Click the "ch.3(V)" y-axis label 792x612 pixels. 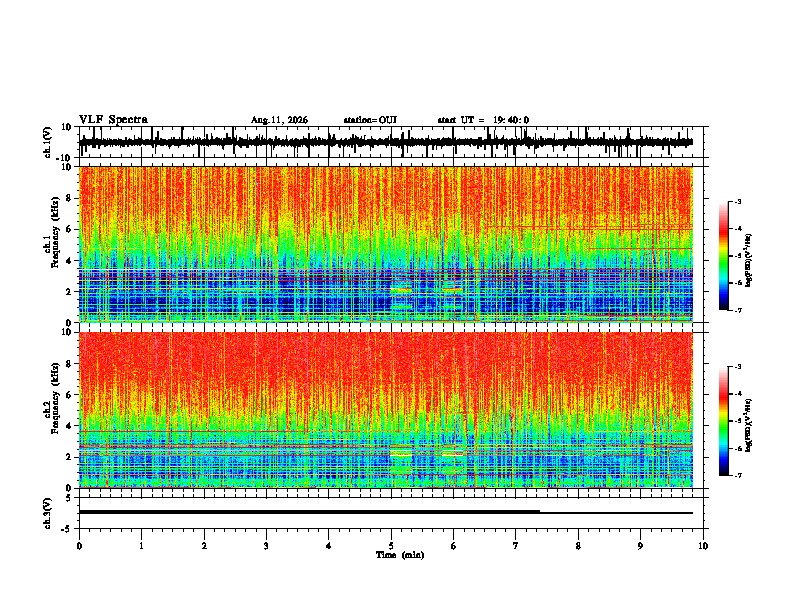(48, 513)
